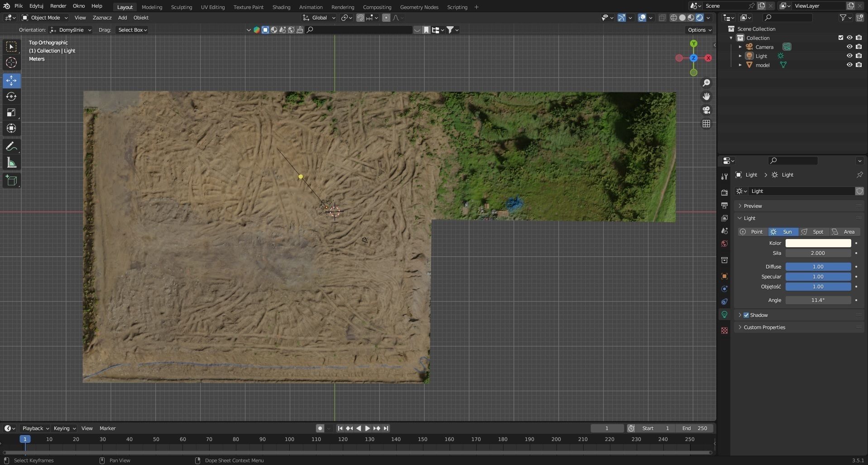Viewport: 868px width, 465px height.
Task: Switch to the Shading workspace tab
Action: (x=281, y=7)
